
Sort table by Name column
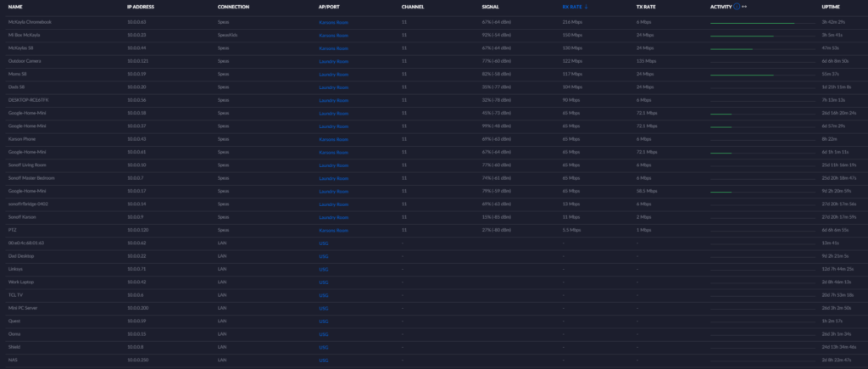[x=14, y=7]
